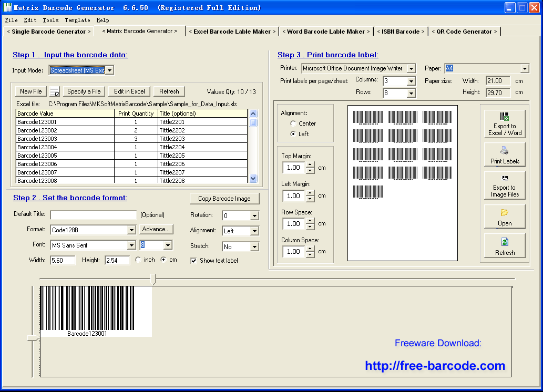Click the document preview icon beside New File
The width and height of the screenshot is (543, 392).
tap(54, 91)
